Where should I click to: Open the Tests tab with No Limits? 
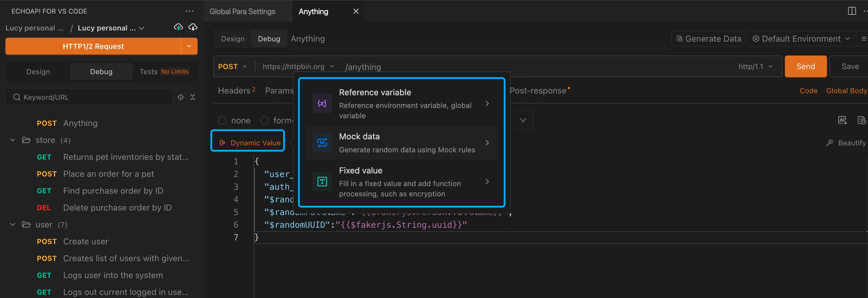pyautogui.click(x=164, y=71)
